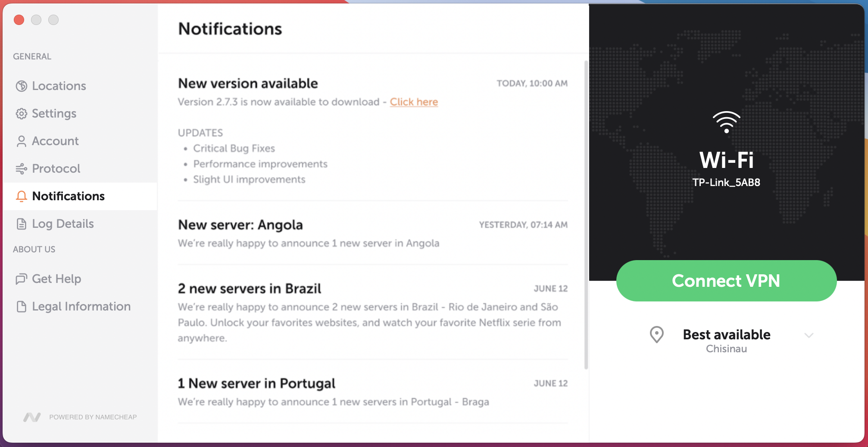Click the 'Slight UI improvements' update item
This screenshot has height=447, width=868.
[x=249, y=180]
